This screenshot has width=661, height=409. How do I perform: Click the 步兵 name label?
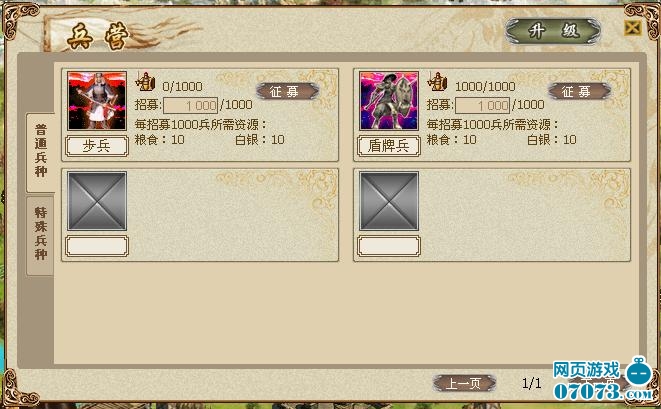pyautogui.click(x=97, y=146)
